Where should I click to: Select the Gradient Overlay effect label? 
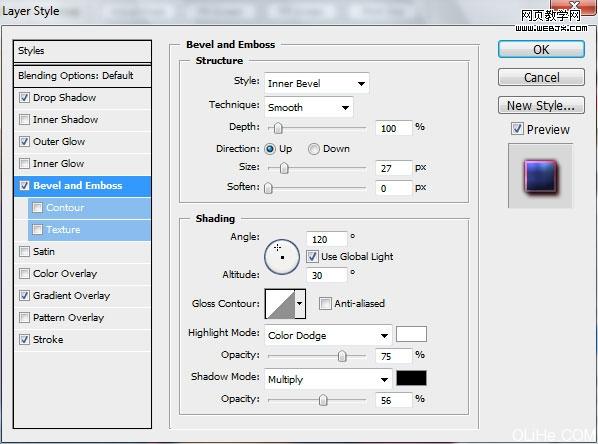[71, 296]
